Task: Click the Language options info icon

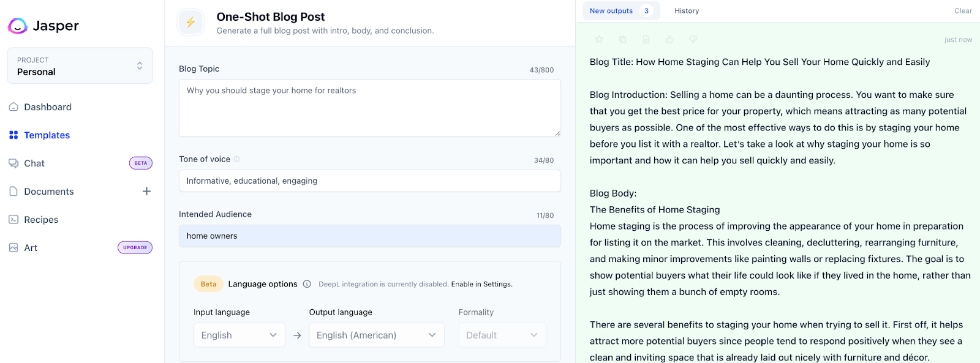Action: tap(307, 284)
